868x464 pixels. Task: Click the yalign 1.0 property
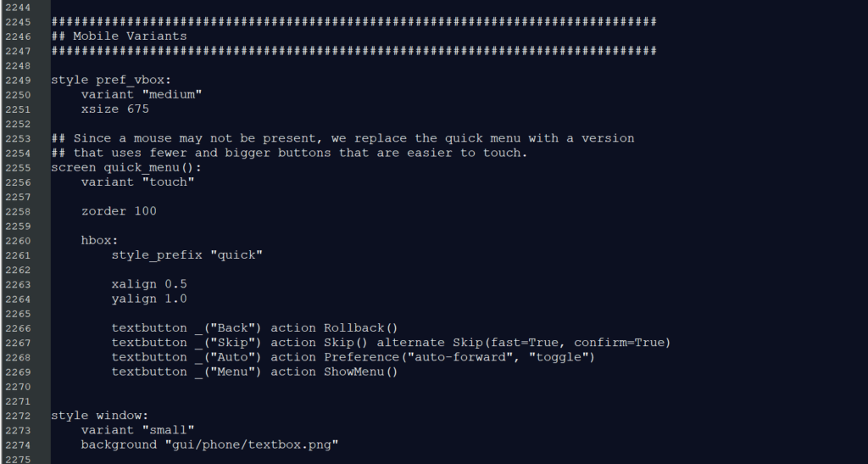149,299
